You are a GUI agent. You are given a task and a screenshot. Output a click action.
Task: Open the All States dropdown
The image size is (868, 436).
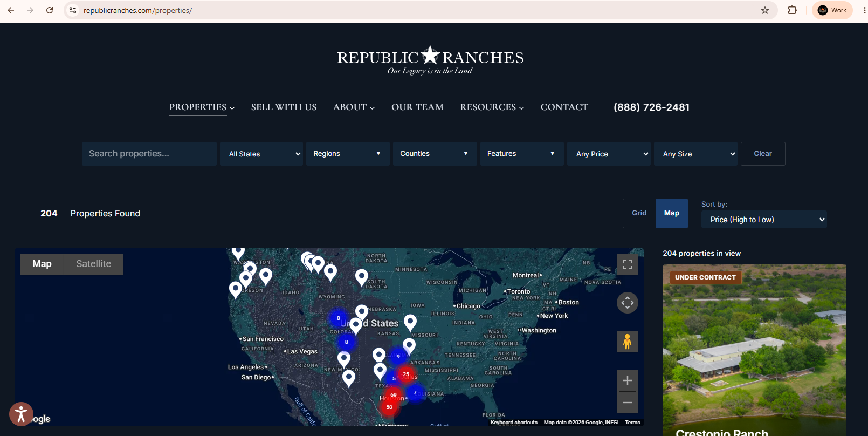tap(261, 154)
